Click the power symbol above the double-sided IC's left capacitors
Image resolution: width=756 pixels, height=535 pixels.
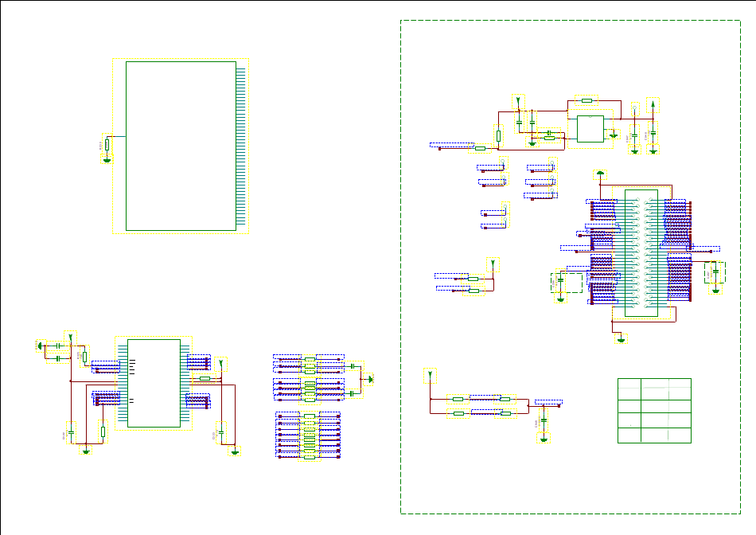click(70, 338)
